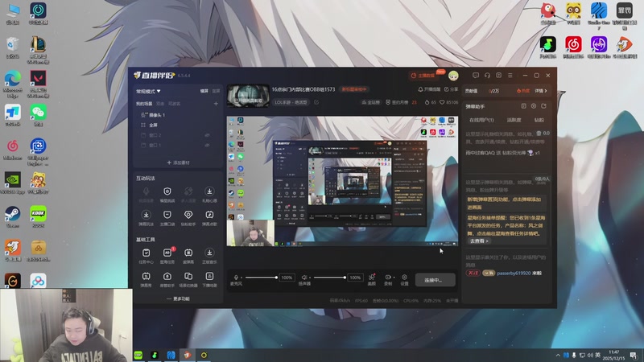Open the 弹幕玩法 download-style tool

(146, 218)
